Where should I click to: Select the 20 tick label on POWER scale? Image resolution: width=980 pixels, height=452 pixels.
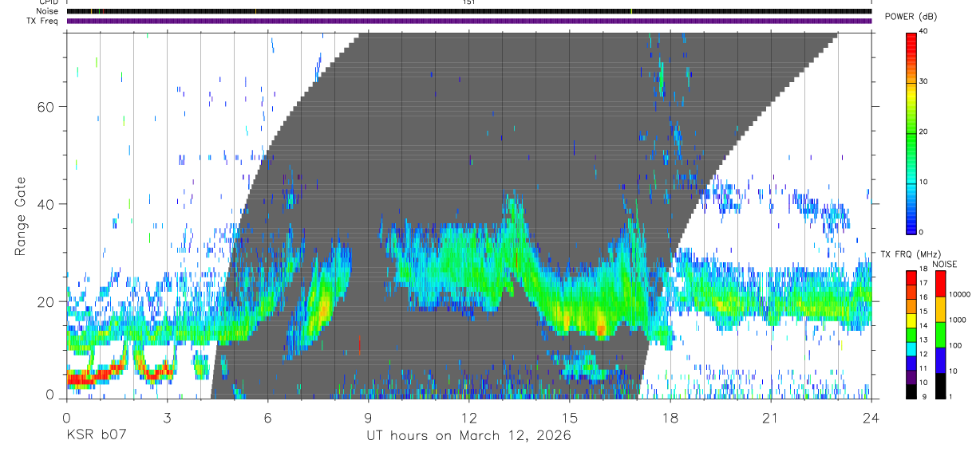coord(923,132)
